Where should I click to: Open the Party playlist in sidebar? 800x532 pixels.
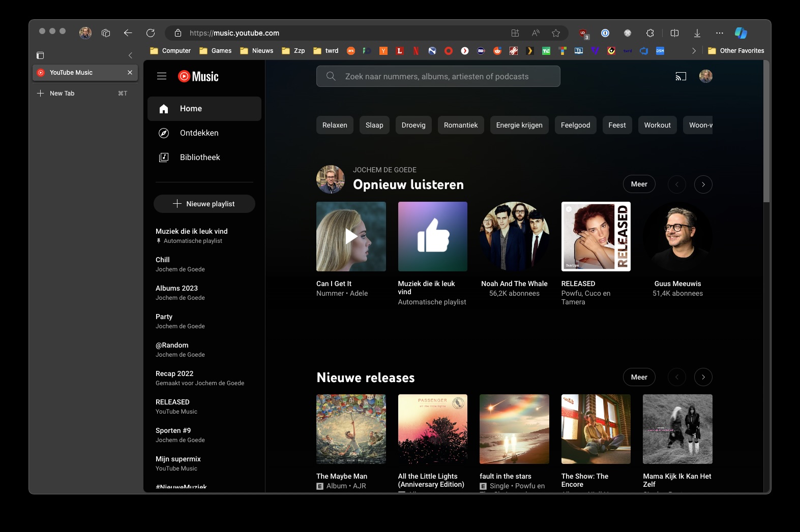[x=204, y=321]
